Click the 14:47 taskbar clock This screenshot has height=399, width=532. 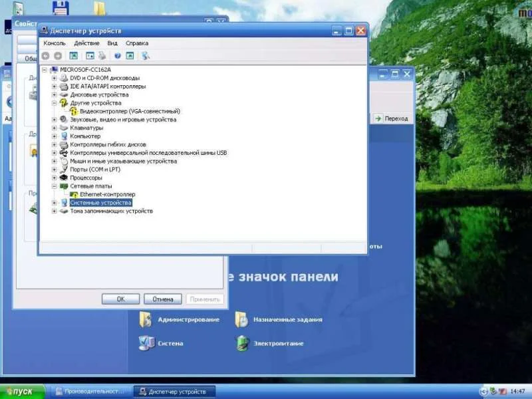[x=517, y=392]
